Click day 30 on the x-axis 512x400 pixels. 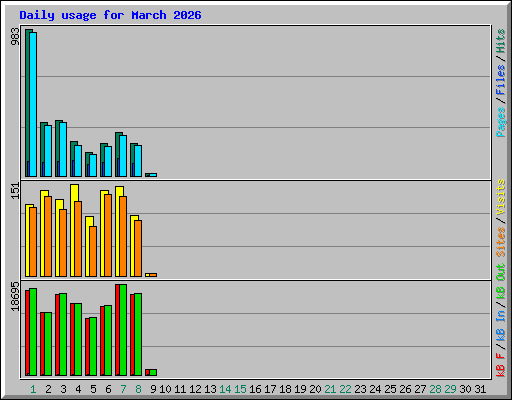465,389
